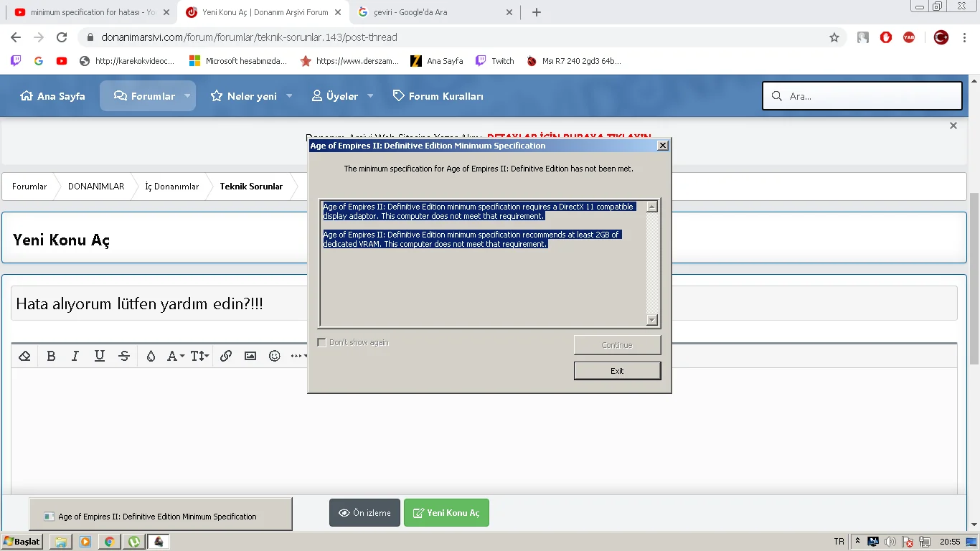Toggle strikethrough formatting in the editor
Image resolution: width=980 pixels, height=551 pixels.
124,356
